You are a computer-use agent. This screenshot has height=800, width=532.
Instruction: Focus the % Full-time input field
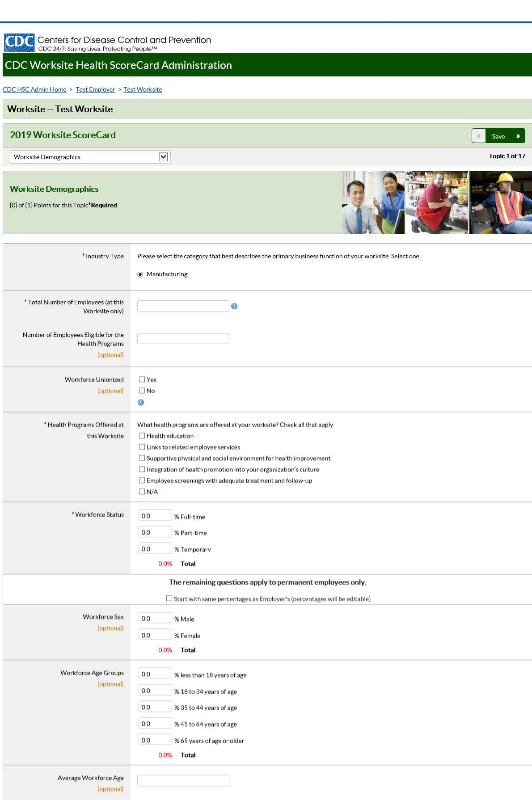click(x=155, y=516)
